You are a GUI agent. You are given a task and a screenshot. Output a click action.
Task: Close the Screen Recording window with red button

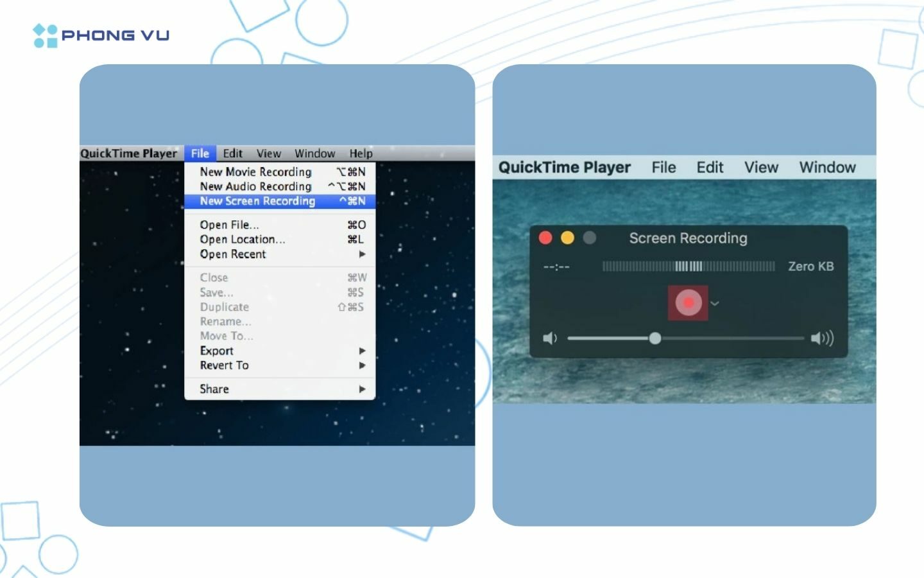545,238
